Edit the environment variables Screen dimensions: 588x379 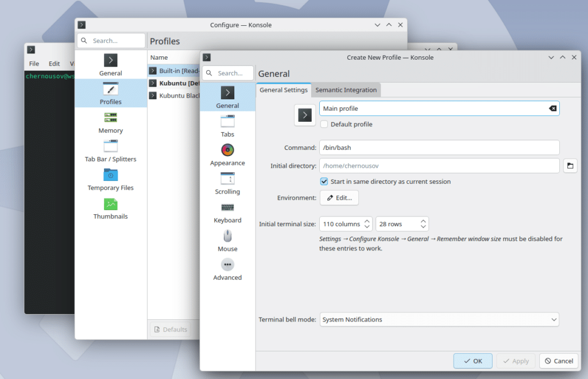(339, 198)
